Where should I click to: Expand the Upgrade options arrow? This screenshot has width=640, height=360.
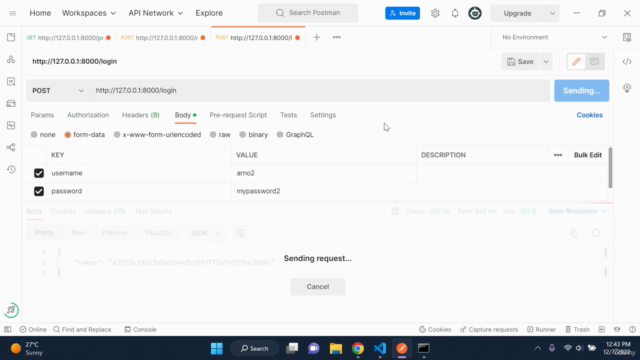[x=552, y=13]
